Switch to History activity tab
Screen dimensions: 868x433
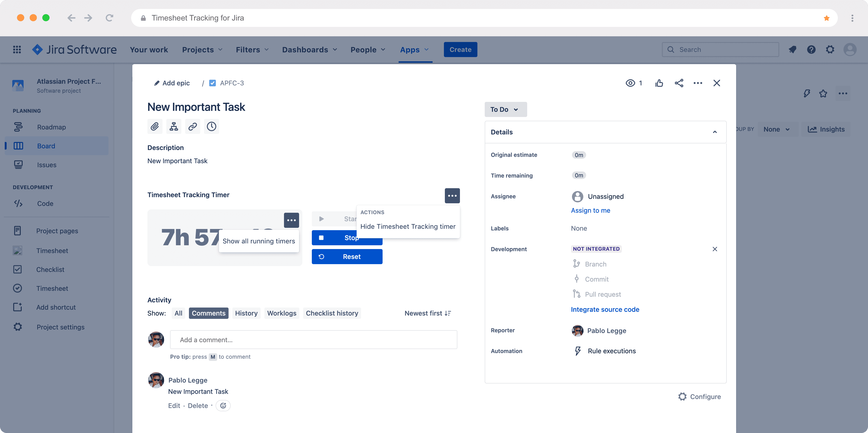(x=246, y=313)
